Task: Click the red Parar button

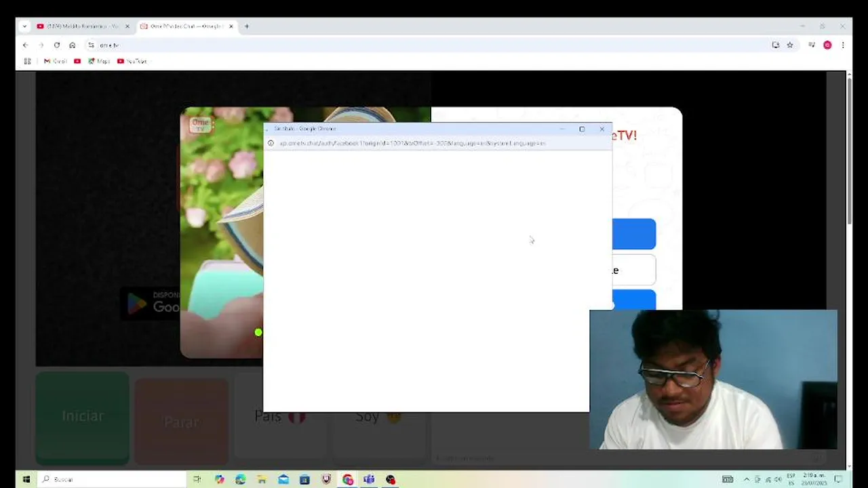Action: pyautogui.click(x=182, y=420)
